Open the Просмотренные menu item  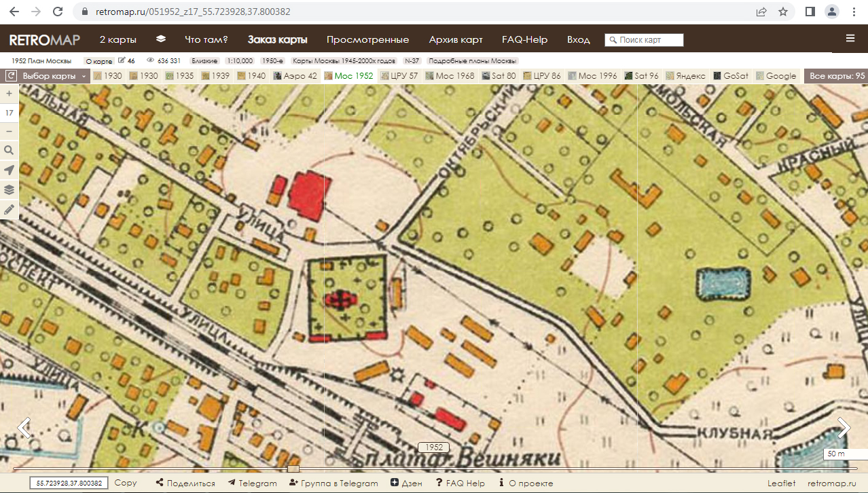tap(367, 39)
